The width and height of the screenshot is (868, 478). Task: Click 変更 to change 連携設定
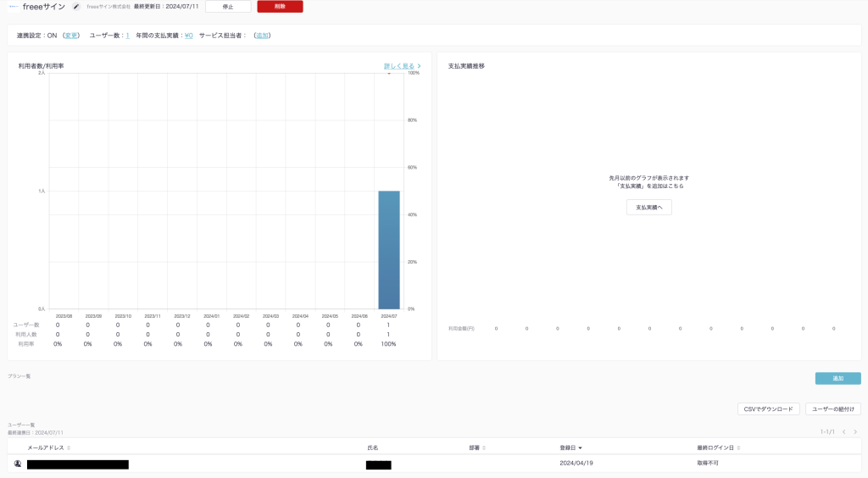(71, 36)
